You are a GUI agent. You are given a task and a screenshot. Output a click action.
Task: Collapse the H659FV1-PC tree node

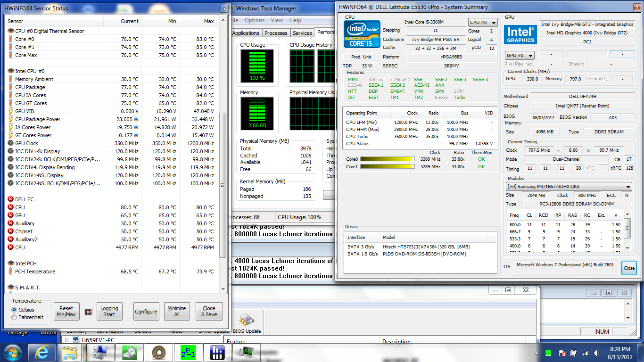pos(67,340)
